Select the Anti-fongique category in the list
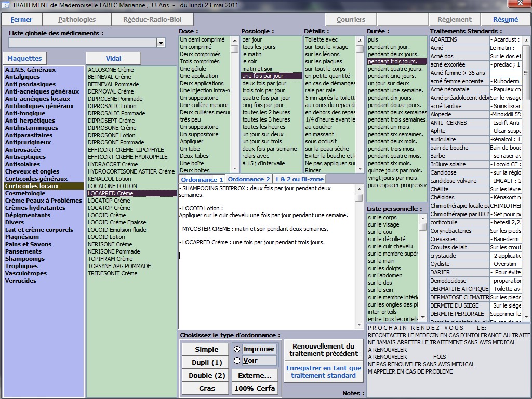Screen dimensions: 532x399 point(26,113)
